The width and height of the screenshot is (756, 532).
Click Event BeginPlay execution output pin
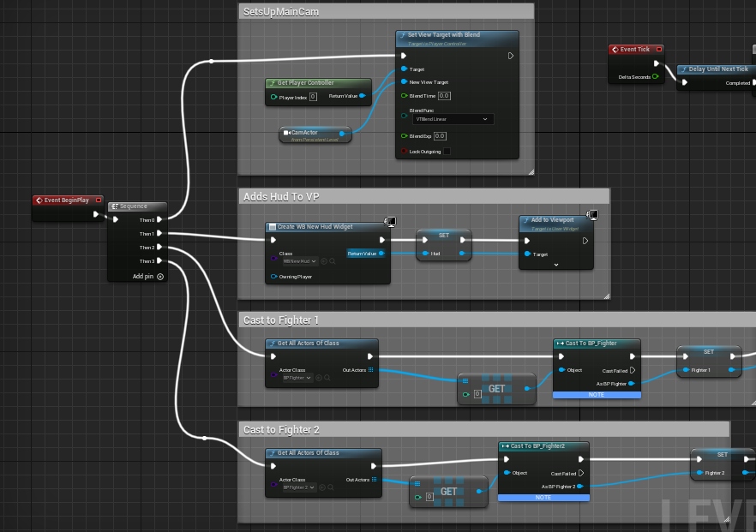[x=95, y=214]
